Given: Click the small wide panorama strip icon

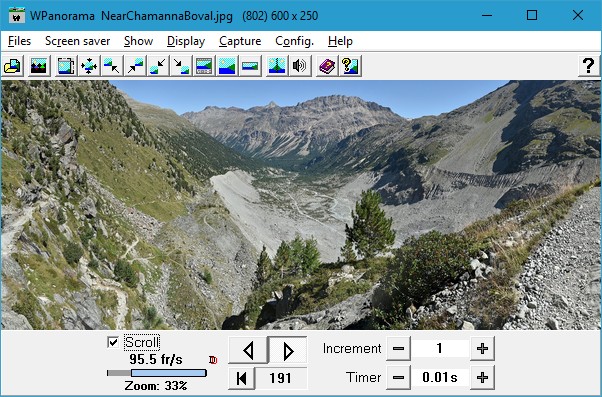Looking at the screenshot, I should coord(250,66).
